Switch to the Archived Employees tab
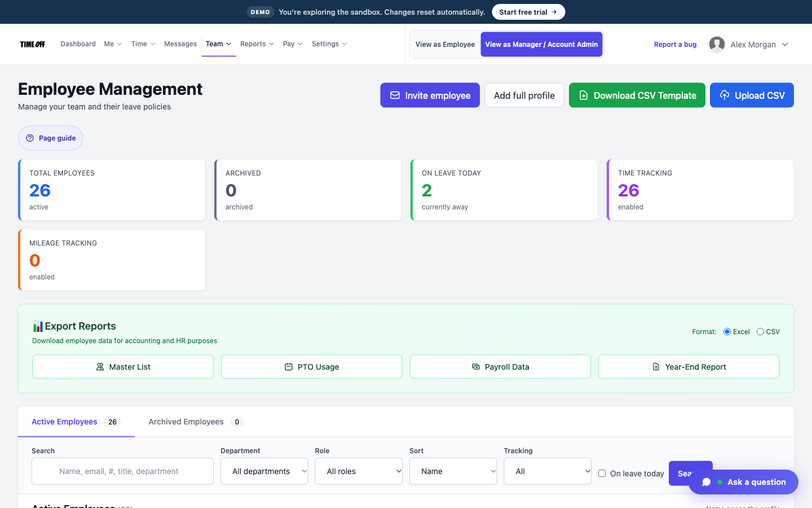The image size is (812, 508). pyautogui.click(x=195, y=422)
